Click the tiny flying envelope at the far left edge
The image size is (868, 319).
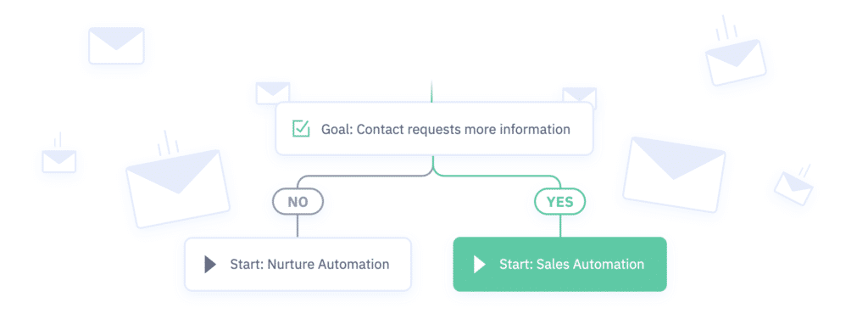59,160
